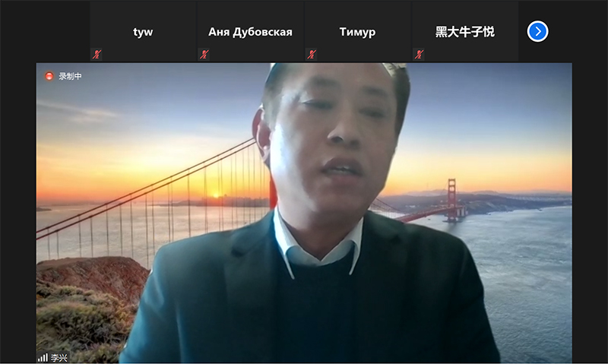Click the muted mic icon on 黑大牛子悦's tile

point(419,54)
